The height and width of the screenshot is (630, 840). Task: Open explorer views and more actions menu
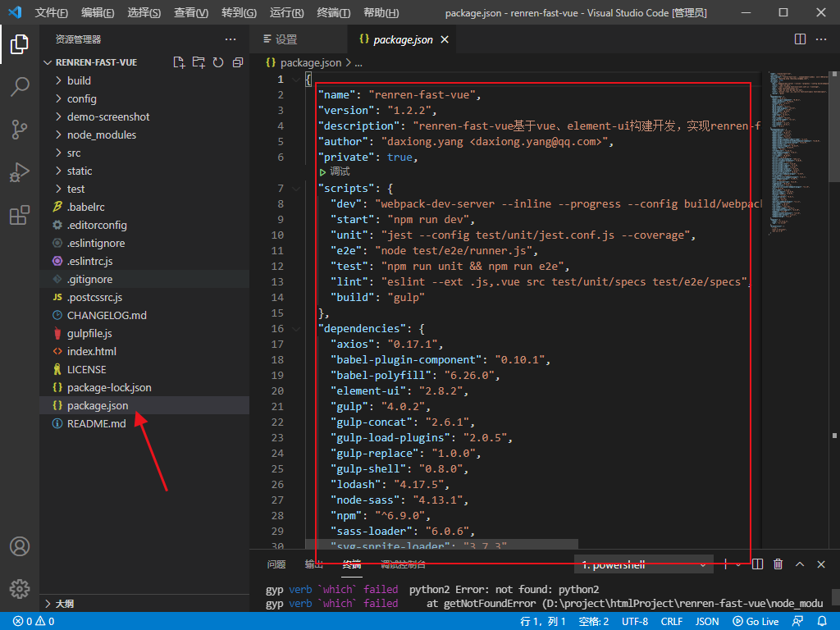pyautogui.click(x=231, y=39)
